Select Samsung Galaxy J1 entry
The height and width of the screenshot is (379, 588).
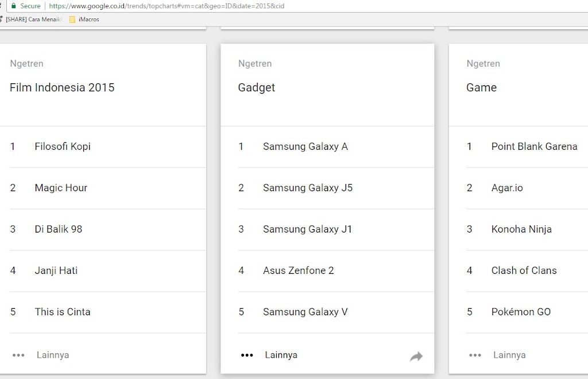tap(308, 229)
